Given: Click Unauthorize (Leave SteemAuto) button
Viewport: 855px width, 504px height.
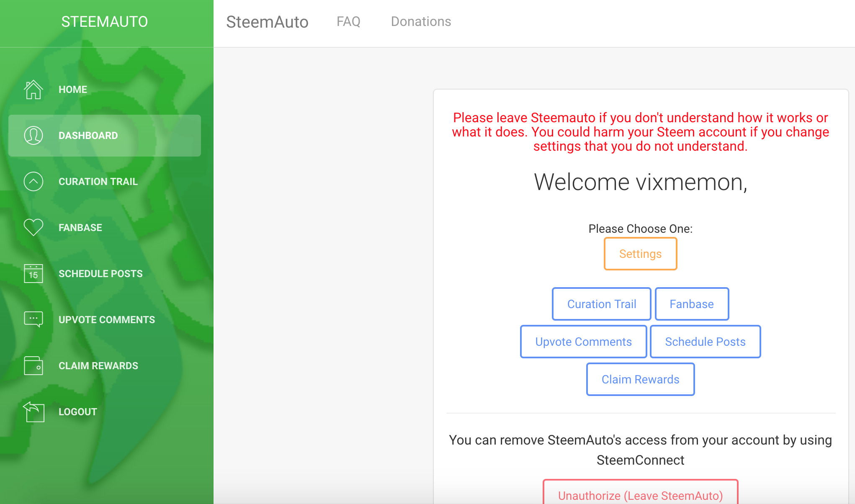Looking at the screenshot, I should 640,492.
